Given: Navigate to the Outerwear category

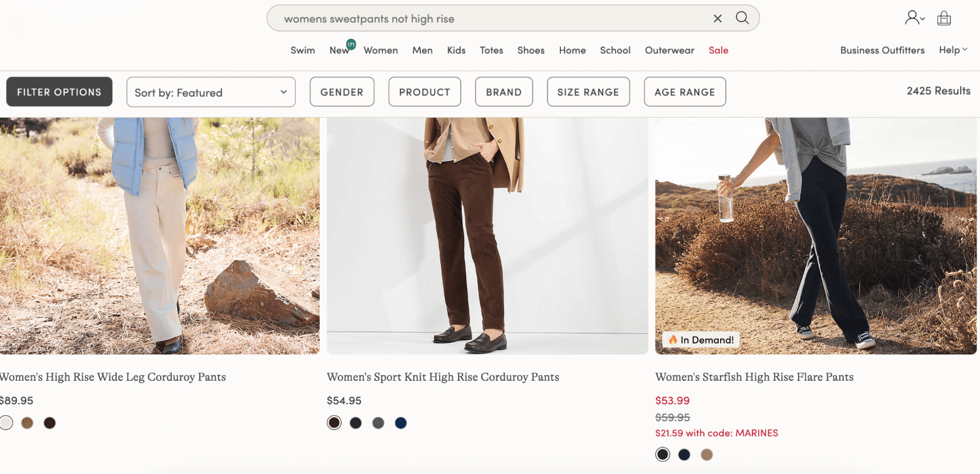Looking at the screenshot, I should [x=669, y=50].
